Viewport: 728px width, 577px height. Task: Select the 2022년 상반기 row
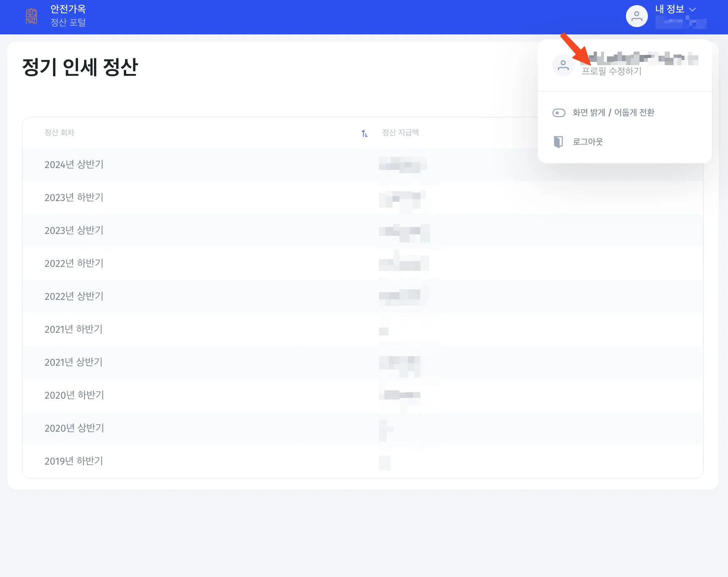pyautogui.click(x=74, y=297)
